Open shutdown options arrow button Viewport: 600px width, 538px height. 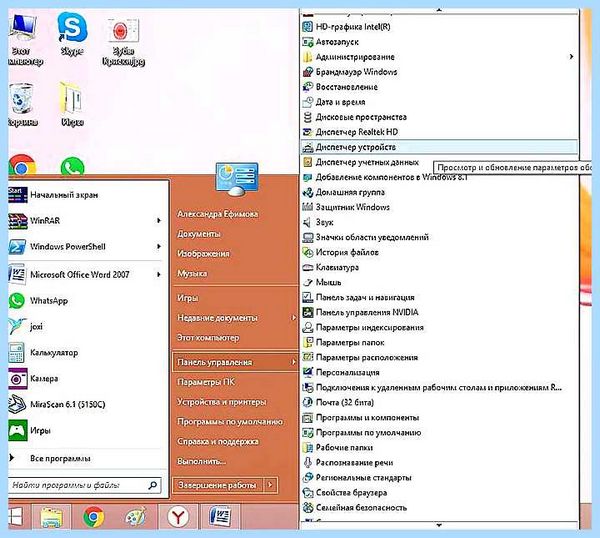point(270,485)
